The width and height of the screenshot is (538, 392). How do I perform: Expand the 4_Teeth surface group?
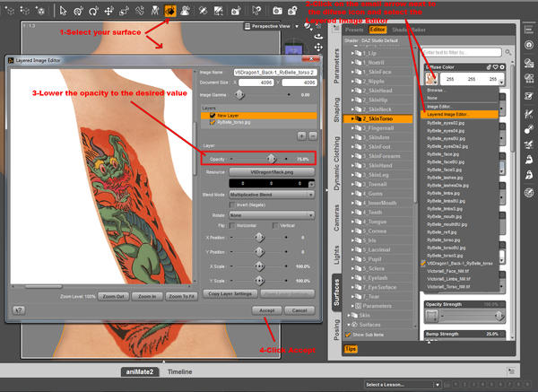(352, 213)
